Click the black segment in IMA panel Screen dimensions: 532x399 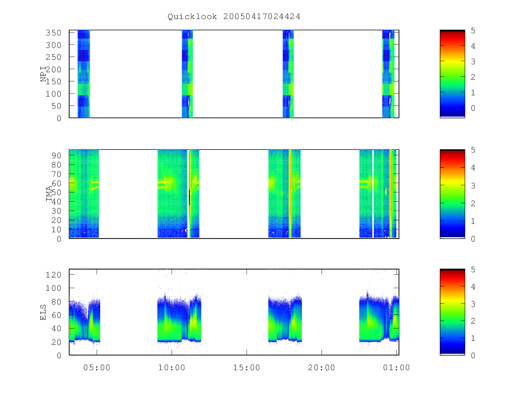pos(189,197)
